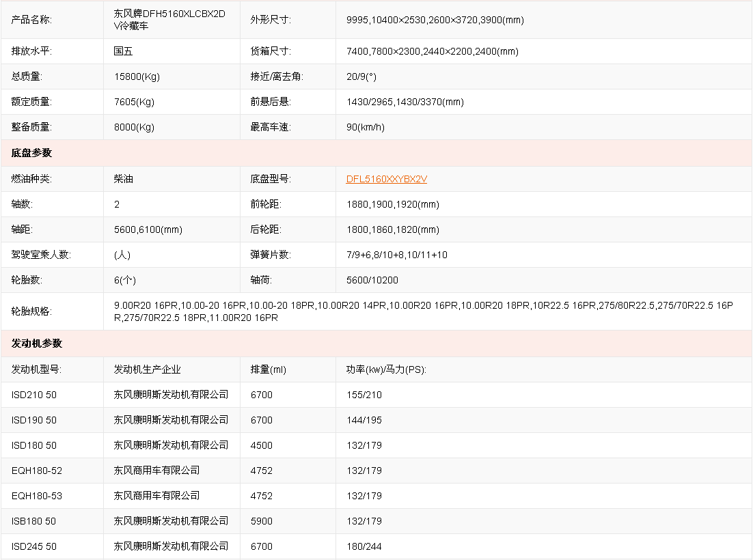Viewport: 753px width, 560px height.
Task: Click the 前轮距 label
Action: coord(266,204)
